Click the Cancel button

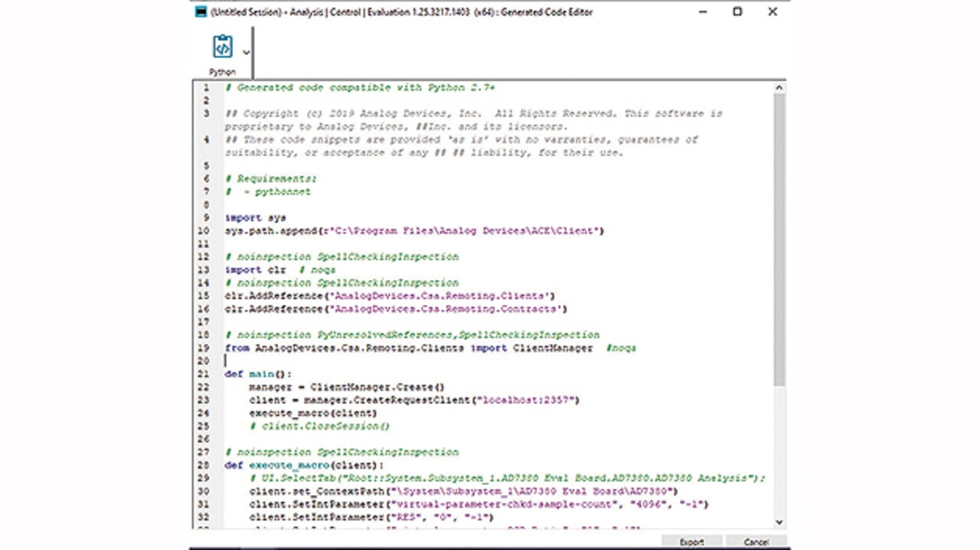click(x=756, y=542)
